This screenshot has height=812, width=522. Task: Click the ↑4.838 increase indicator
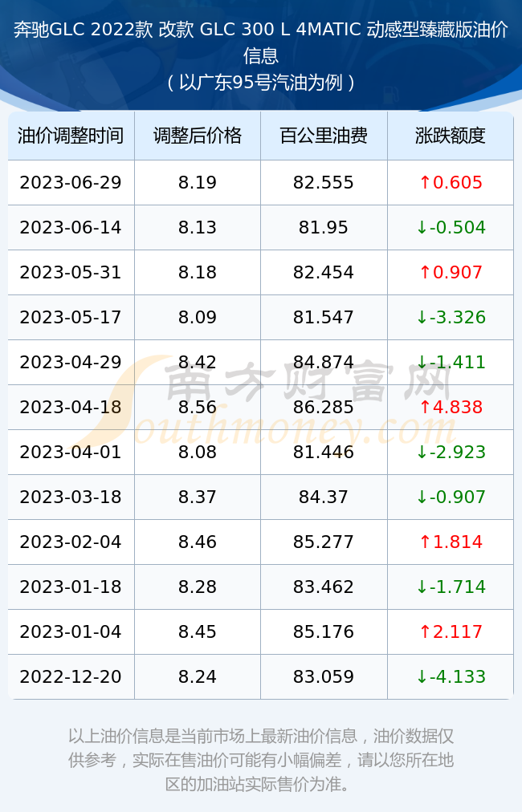(x=451, y=407)
